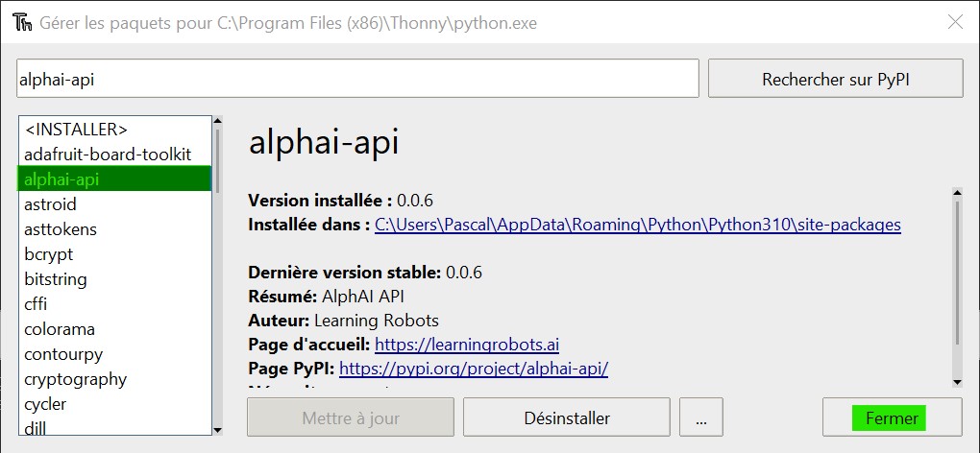The image size is (980, 453).
Task: Pick the bitstring package
Action: tap(56, 279)
